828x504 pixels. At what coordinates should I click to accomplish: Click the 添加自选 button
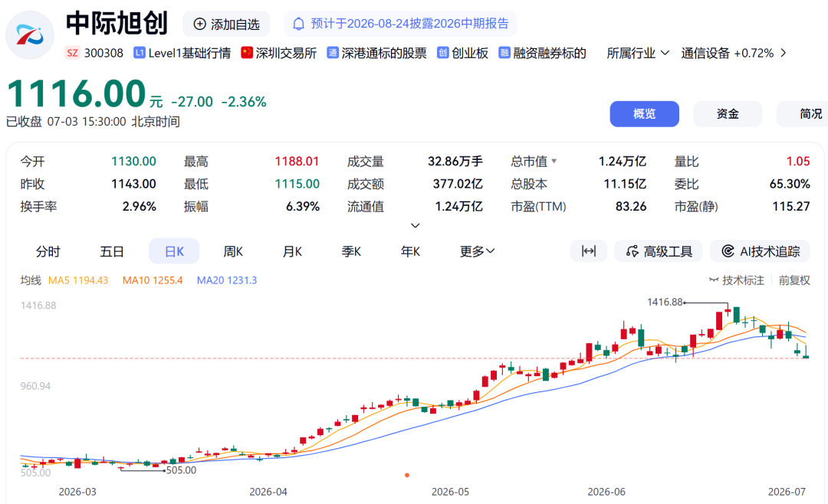226,25
